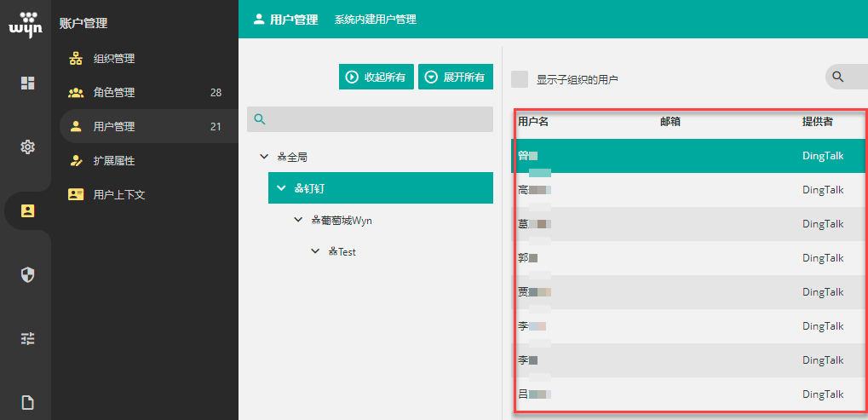Collapse the Test node chevron
This screenshot has width=868, height=420.
point(315,251)
